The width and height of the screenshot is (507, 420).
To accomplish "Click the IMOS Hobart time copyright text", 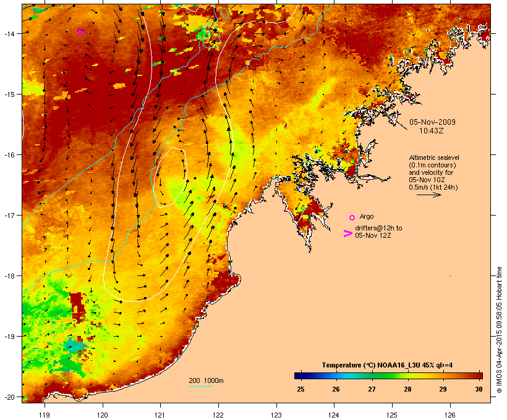I will click(499, 330).
